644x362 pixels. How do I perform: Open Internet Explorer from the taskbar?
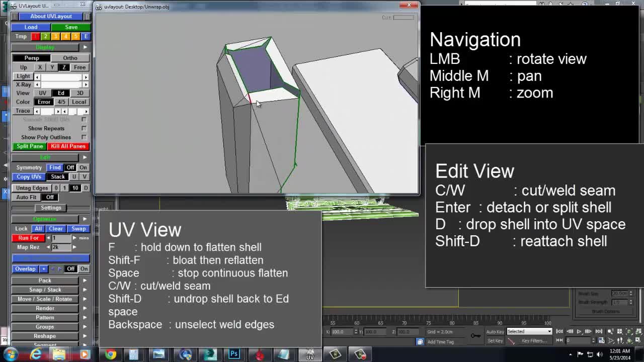(x=36, y=354)
